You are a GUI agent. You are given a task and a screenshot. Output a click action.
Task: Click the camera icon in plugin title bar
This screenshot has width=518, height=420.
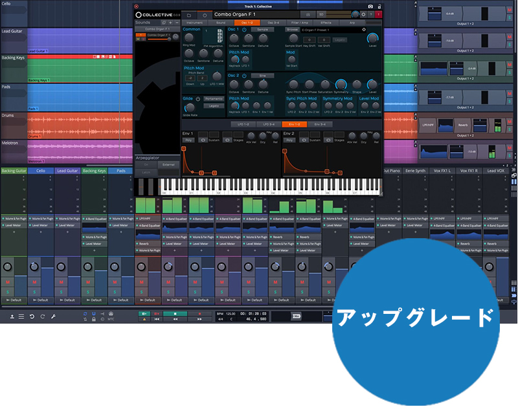(x=370, y=6)
